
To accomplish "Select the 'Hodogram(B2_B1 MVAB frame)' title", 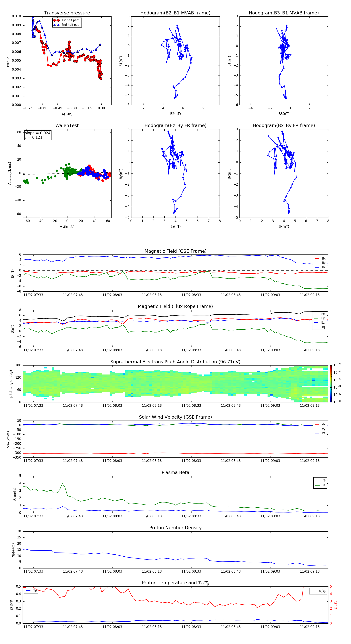I will (x=175, y=13).
